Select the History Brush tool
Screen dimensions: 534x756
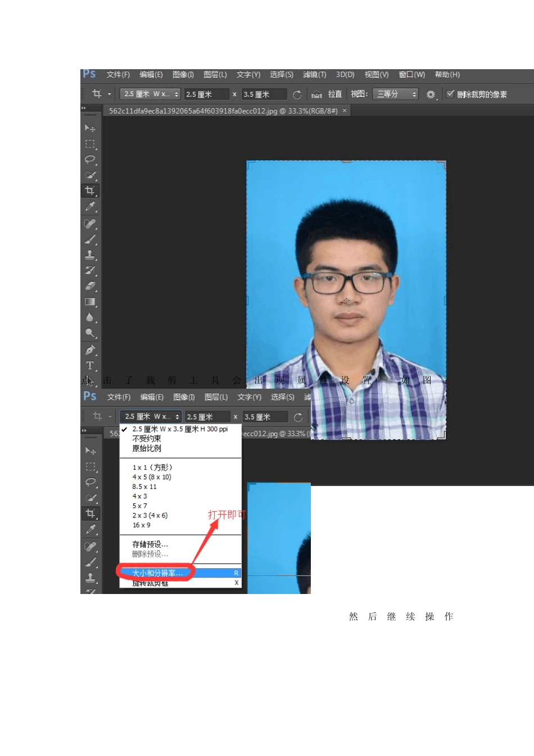click(90, 271)
